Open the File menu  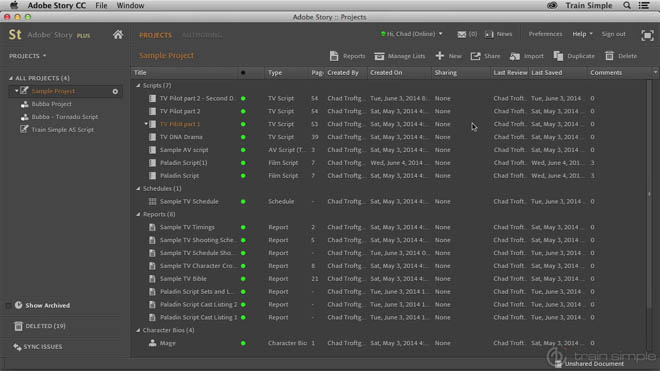(x=101, y=5)
